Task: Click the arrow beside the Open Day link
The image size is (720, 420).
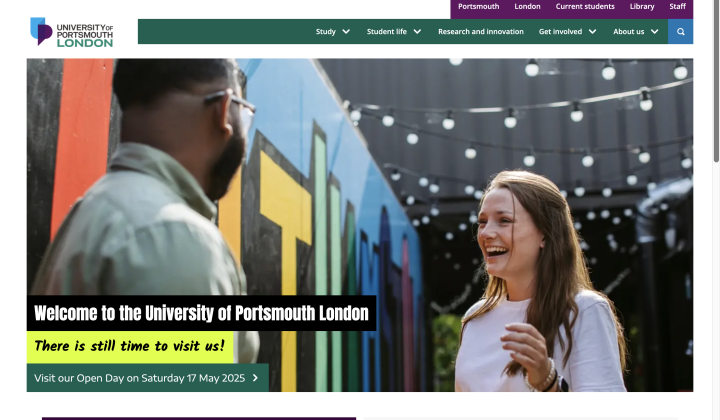Action: coord(255,378)
